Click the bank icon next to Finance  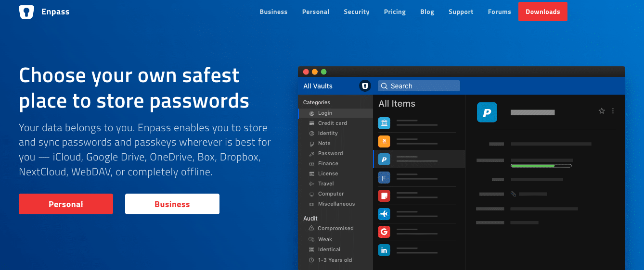[311, 164]
